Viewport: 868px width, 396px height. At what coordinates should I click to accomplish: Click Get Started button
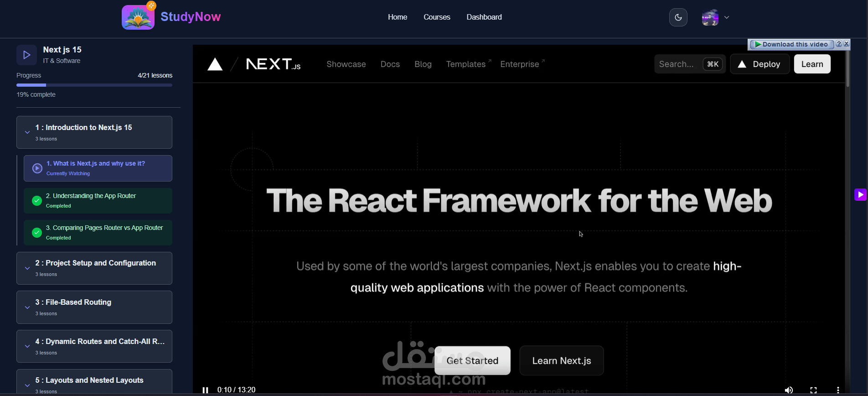(x=472, y=360)
